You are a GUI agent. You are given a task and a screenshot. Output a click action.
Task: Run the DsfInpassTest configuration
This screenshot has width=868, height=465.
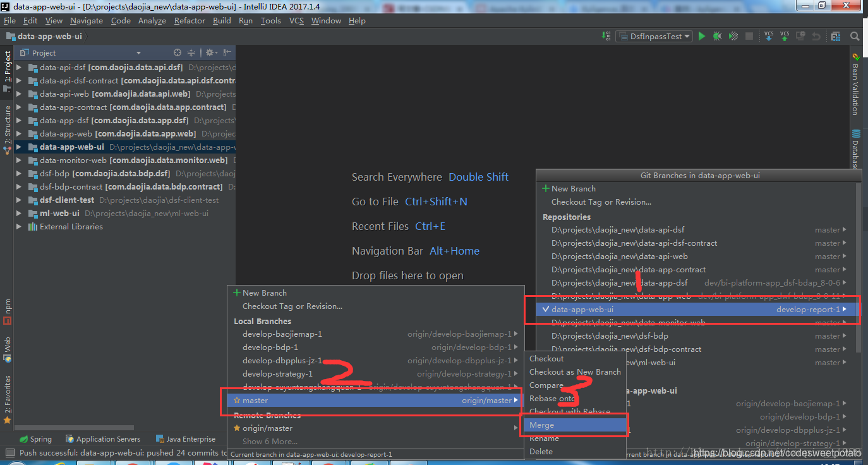(x=701, y=37)
